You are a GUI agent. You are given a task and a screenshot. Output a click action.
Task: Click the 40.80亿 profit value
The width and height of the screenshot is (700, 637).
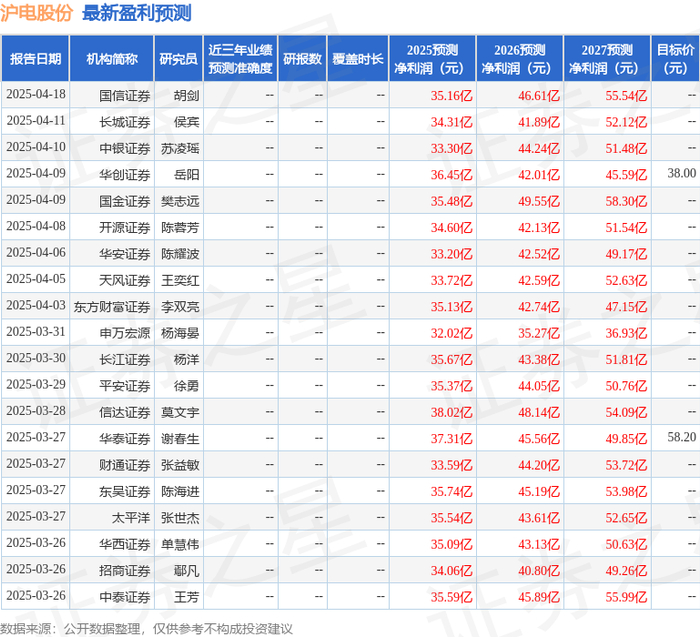click(539, 570)
